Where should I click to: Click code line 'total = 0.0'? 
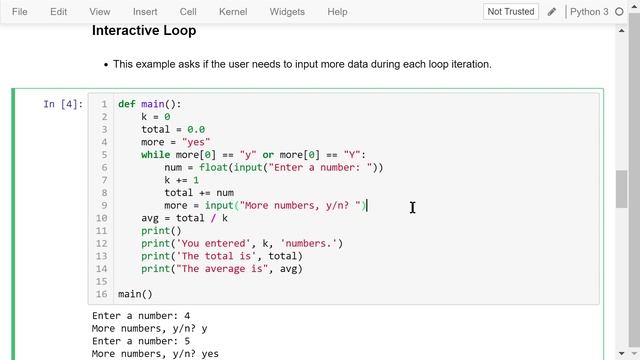pos(173,129)
